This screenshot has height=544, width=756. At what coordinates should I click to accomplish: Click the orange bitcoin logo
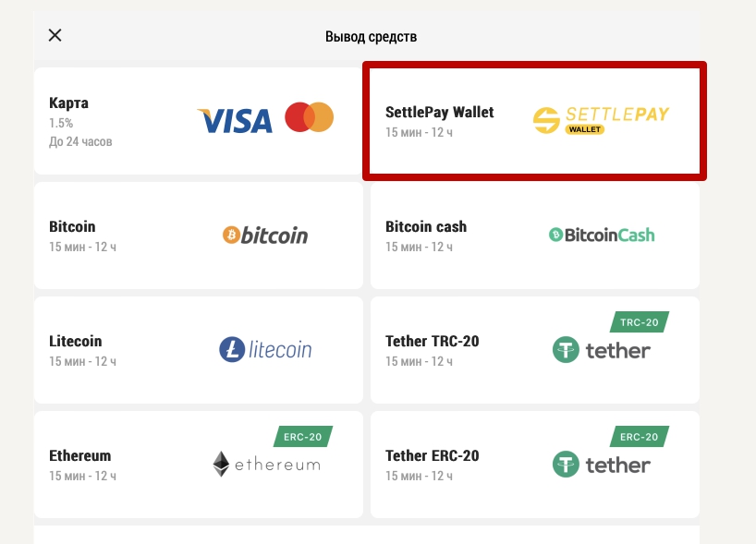click(x=265, y=236)
